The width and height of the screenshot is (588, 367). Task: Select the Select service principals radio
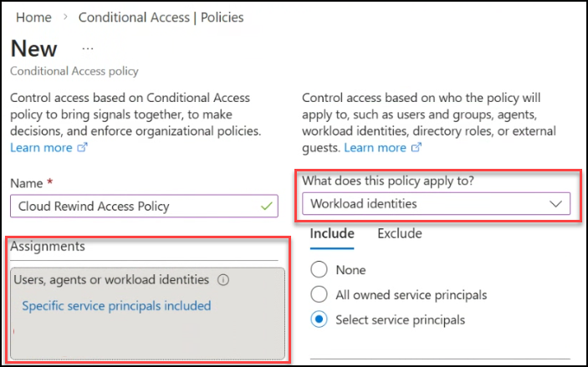tap(319, 319)
